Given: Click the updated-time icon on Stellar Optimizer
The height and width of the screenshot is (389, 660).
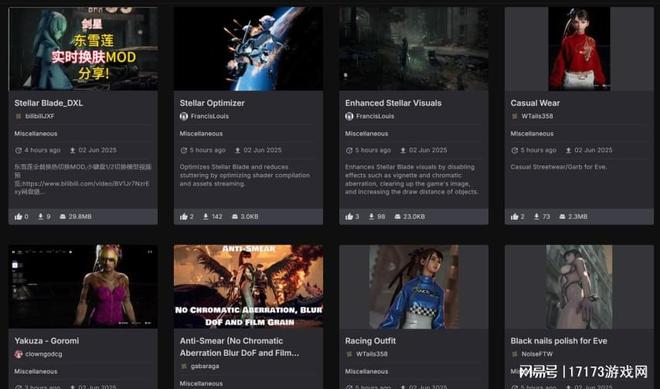Looking at the screenshot, I should coord(184,150).
